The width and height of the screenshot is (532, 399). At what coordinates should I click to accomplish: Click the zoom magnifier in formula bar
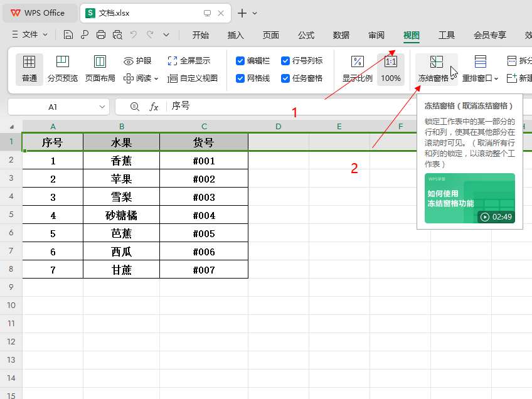[x=135, y=107]
